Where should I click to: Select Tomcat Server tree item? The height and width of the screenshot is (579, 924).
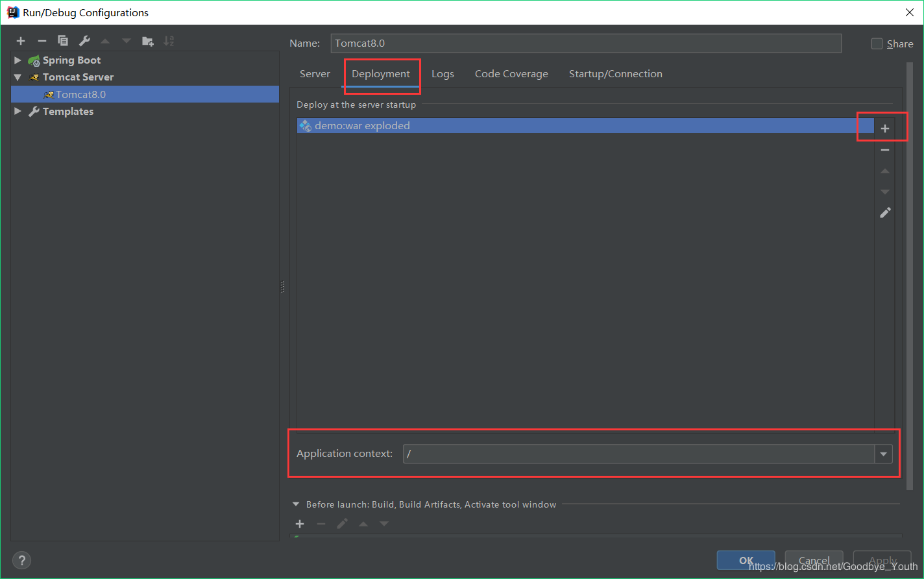(78, 77)
